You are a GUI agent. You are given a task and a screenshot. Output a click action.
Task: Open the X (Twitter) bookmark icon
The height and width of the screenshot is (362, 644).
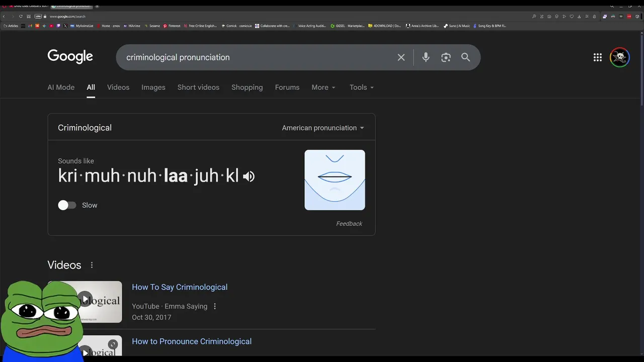click(65, 26)
